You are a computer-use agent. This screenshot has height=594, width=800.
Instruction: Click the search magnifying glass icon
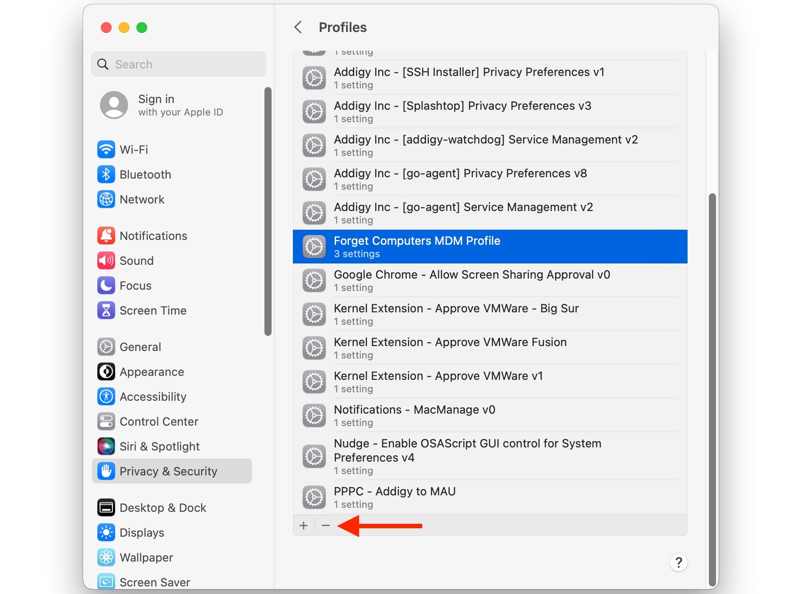tap(103, 64)
